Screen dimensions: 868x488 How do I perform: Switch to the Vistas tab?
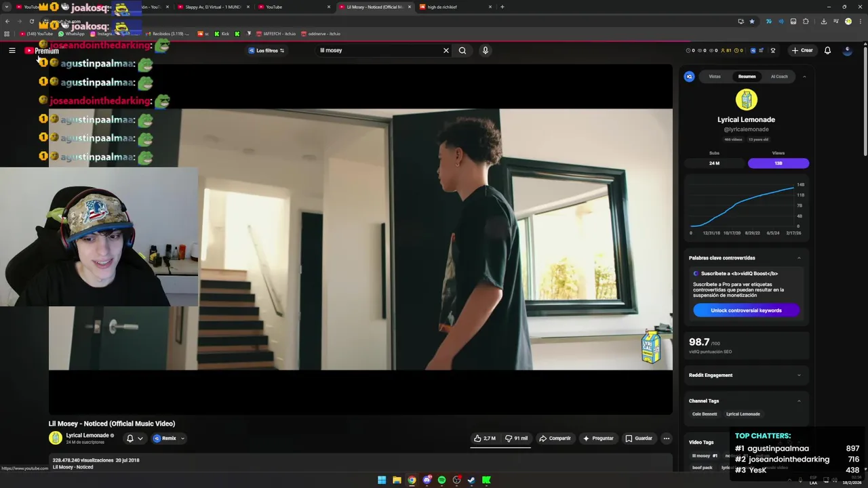point(715,77)
